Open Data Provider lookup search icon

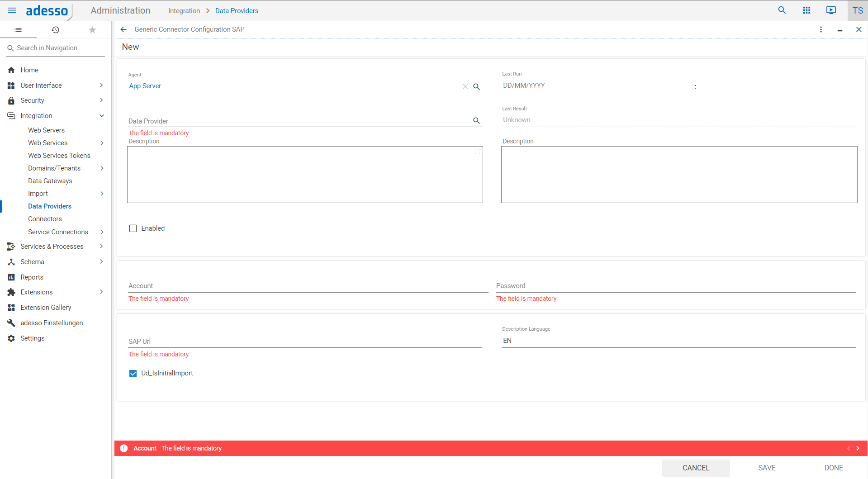pos(476,120)
